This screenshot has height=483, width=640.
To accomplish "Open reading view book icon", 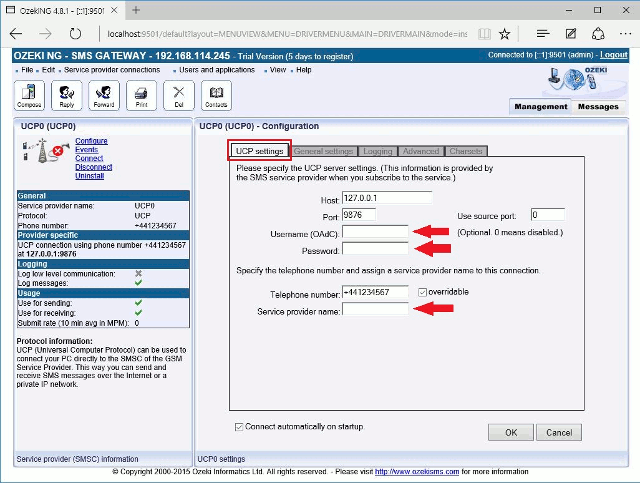I will 484,34.
